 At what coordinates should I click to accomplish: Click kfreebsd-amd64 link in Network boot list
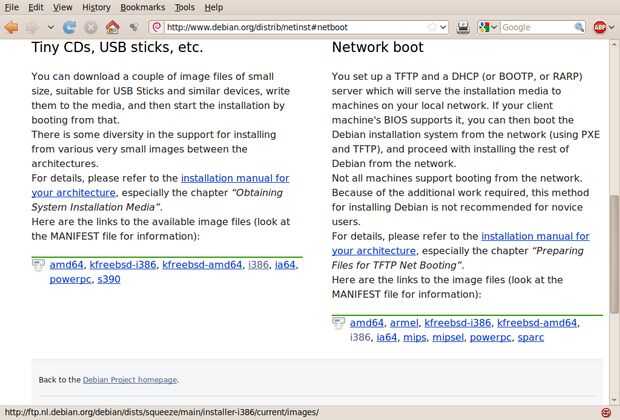point(537,323)
